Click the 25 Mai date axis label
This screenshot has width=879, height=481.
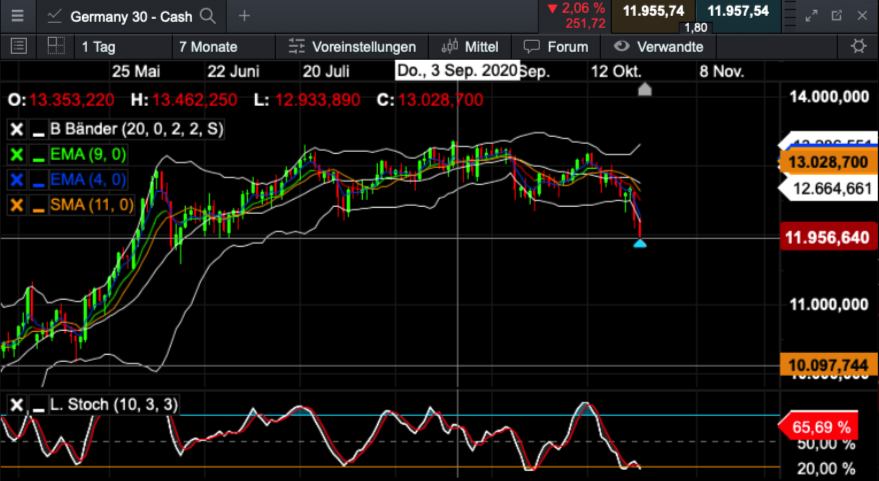pyautogui.click(x=136, y=71)
